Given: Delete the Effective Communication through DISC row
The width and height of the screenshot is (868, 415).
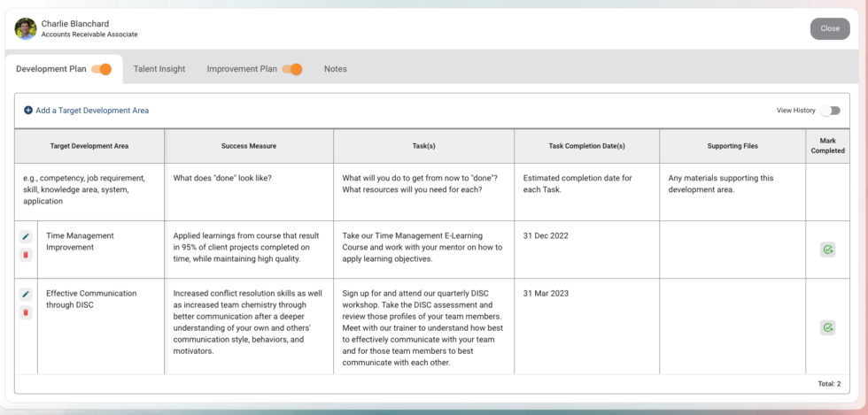Looking at the screenshot, I should click(26, 312).
